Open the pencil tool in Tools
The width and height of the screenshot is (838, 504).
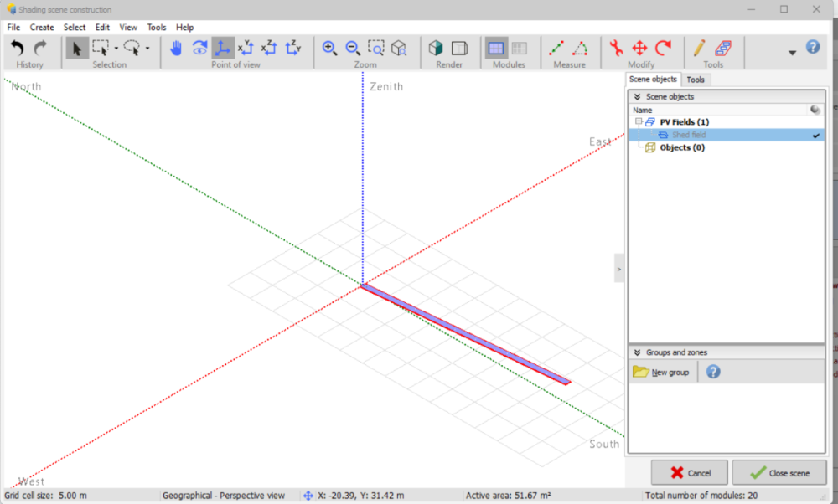point(699,49)
